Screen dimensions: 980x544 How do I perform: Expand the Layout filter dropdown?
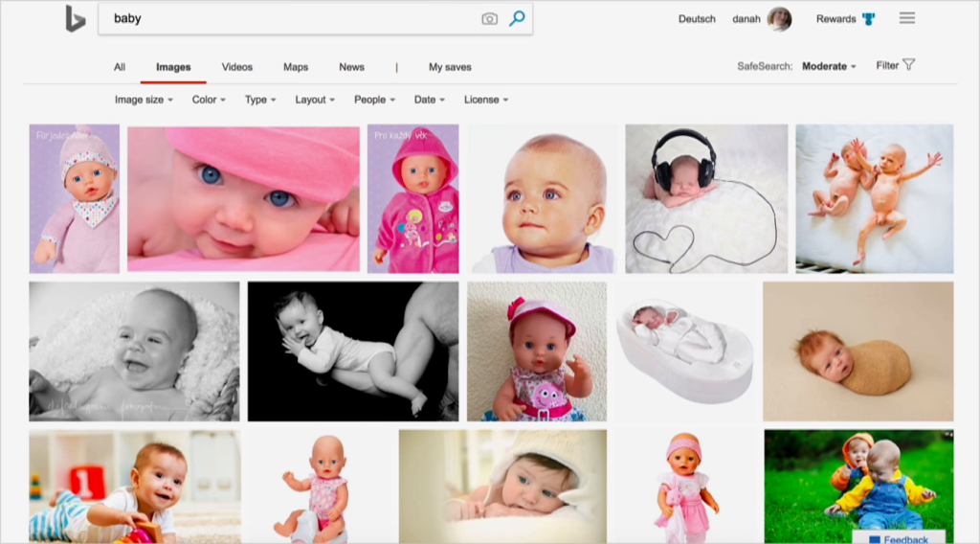[x=315, y=100]
